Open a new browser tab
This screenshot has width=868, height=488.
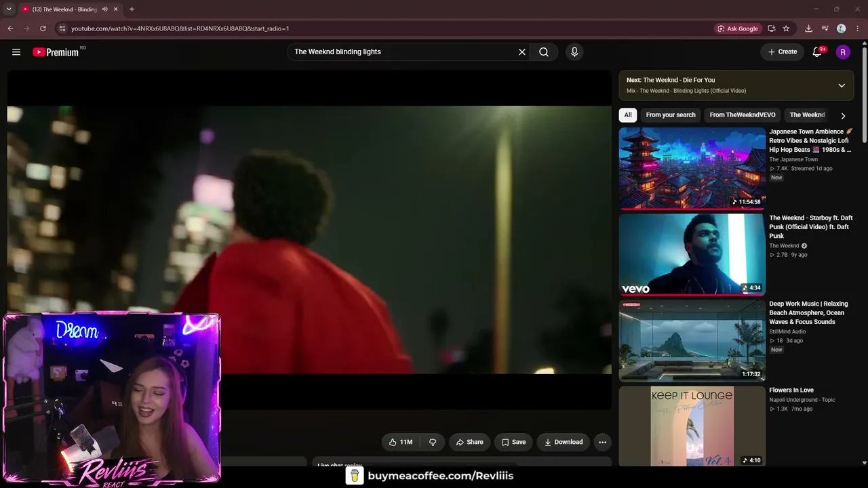[132, 9]
